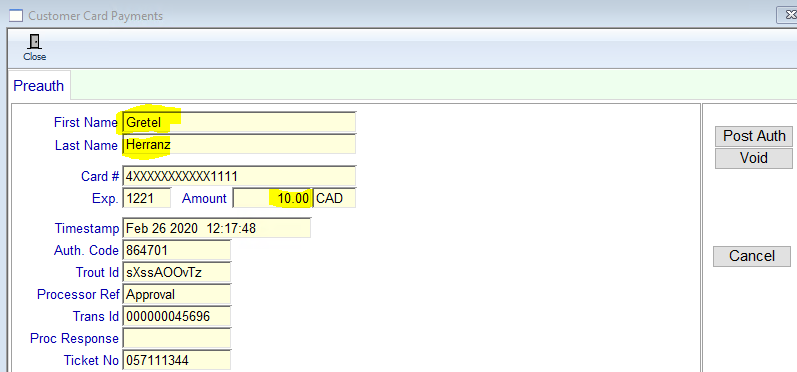This screenshot has height=372, width=797.
Task: Click the Auth. Code label
Action: click(x=86, y=251)
